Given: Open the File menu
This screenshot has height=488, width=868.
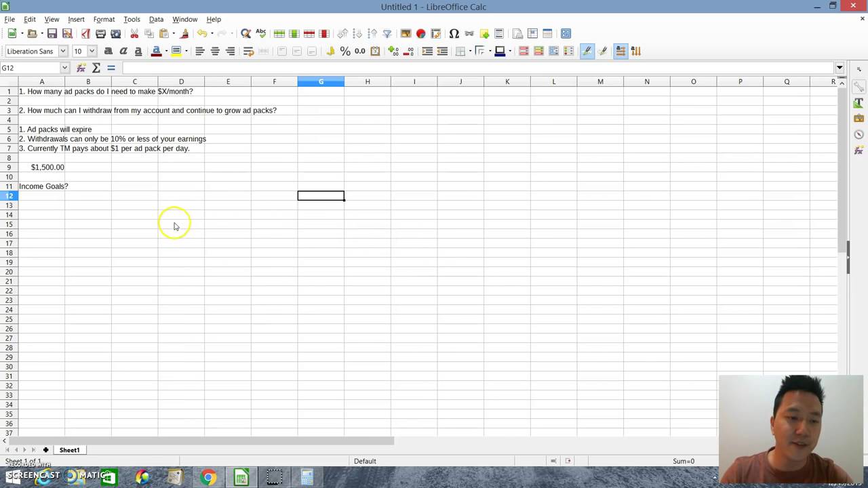Looking at the screenshot, I should pyautogui.click(x=9, y=19).
